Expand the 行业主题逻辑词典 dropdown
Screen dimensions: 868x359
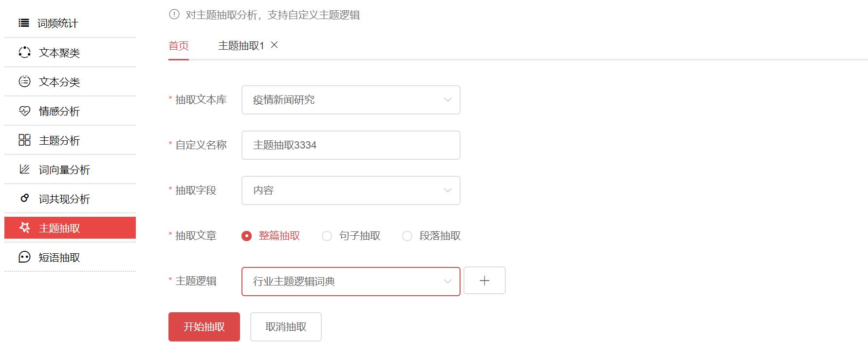(351, 282)
